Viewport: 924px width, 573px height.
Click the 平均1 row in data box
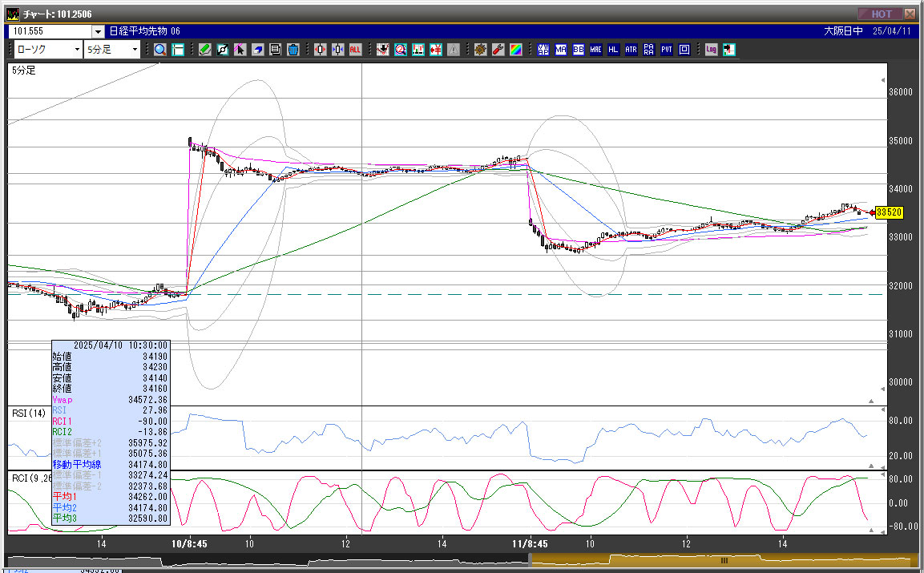111,496
